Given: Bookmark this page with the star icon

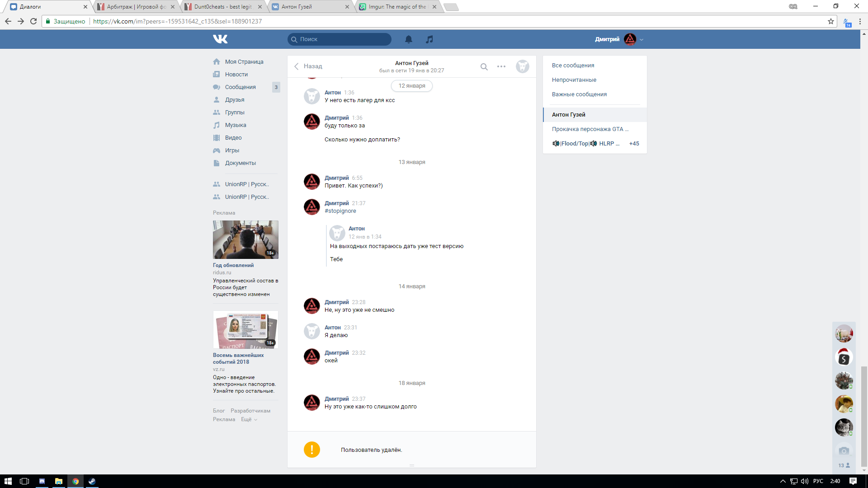Looking at the screenshot, I should 830,21.
